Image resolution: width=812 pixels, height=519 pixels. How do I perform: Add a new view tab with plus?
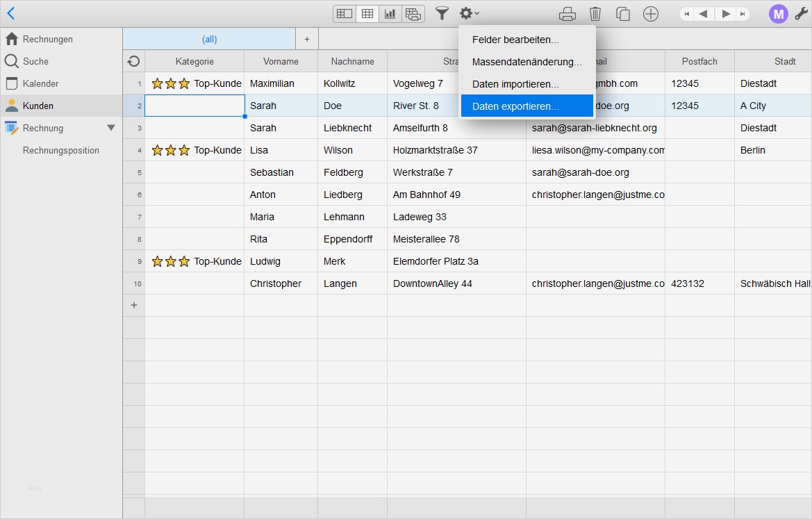point(307,39)
